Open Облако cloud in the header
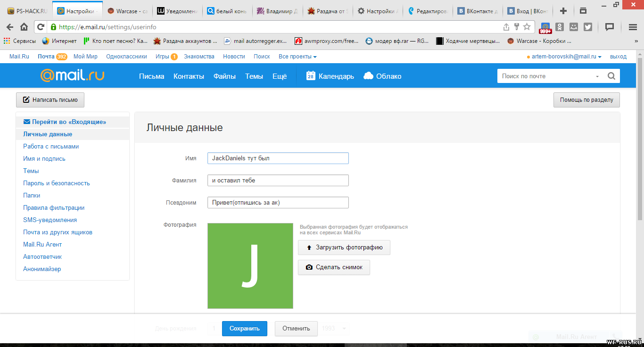This screenshot has width=644, height=347. 382,76
